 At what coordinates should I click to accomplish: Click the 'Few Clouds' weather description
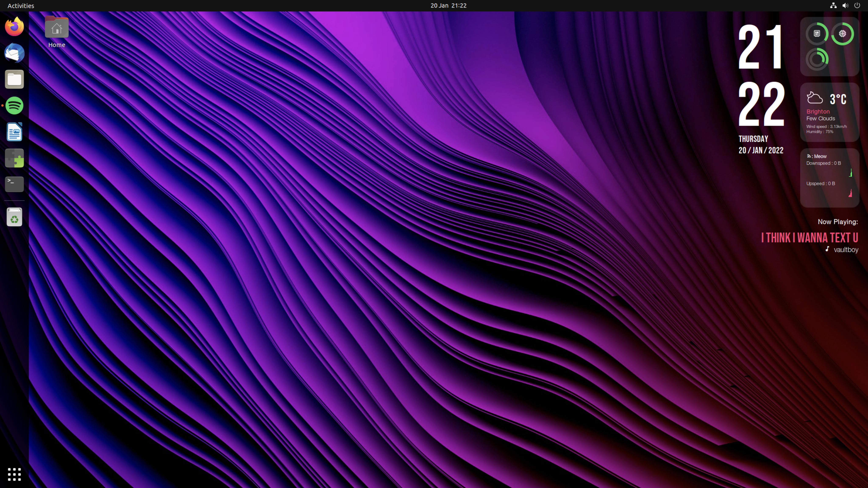coord(821,119)
